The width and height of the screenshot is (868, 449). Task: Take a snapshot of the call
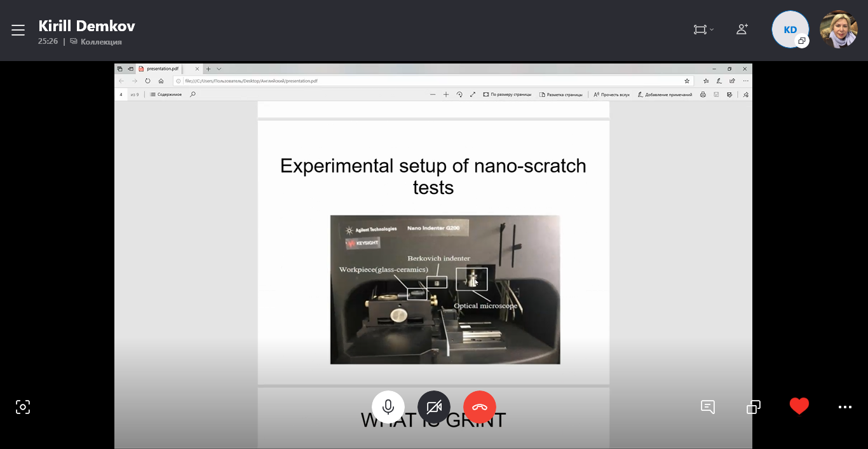click(x=23, y=407)
